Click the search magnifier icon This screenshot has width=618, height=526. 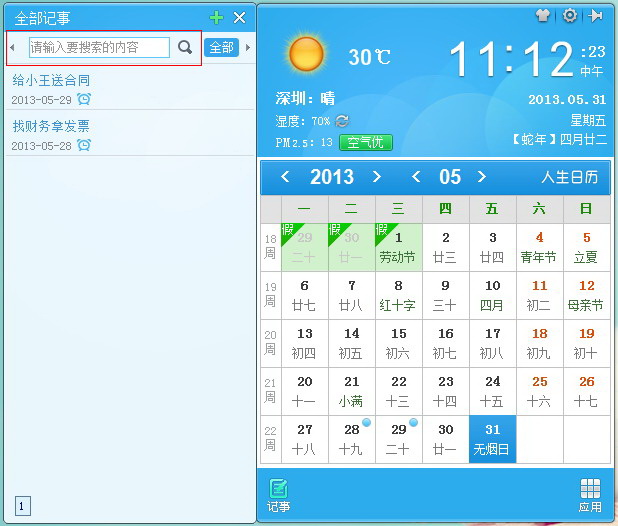185,47
